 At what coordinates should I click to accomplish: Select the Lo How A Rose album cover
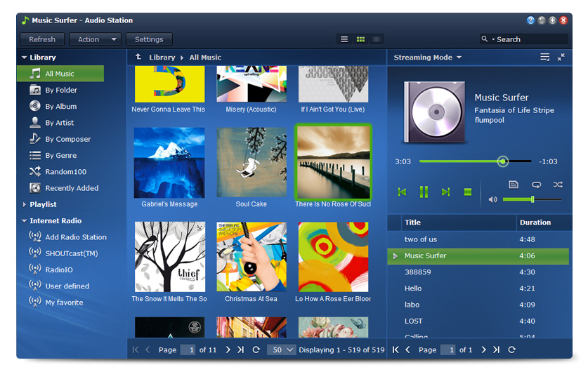point(333,257)
